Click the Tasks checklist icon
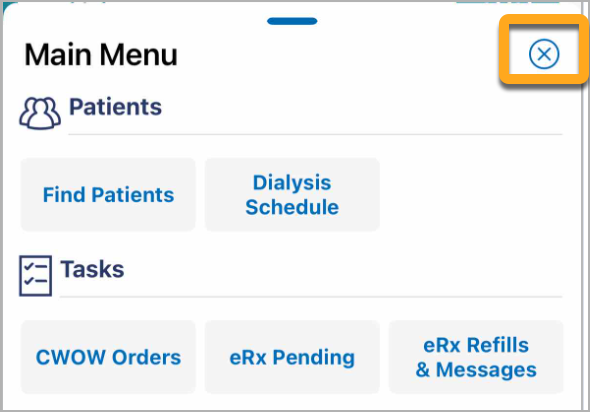This screenshot has width=590, height=412. tap(35, 276)
